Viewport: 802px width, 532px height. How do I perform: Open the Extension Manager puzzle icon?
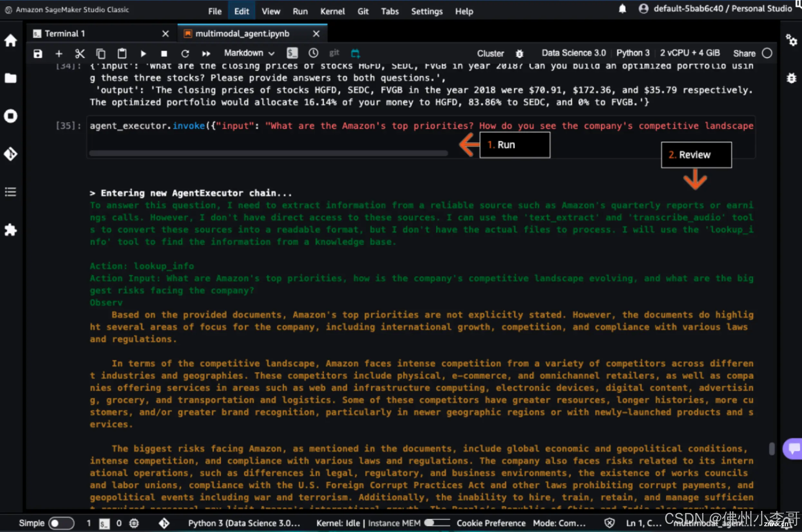(11, 230)
